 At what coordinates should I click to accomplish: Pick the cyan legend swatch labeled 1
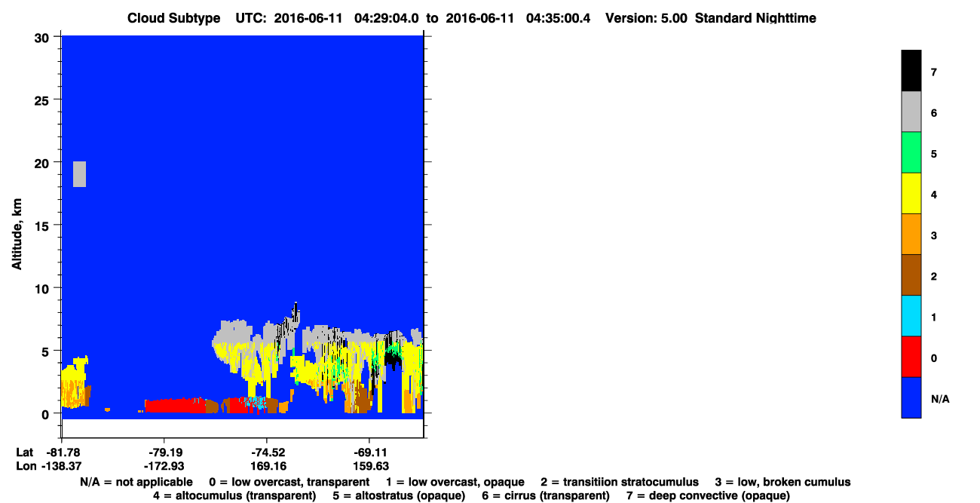[x=911, y=315]
